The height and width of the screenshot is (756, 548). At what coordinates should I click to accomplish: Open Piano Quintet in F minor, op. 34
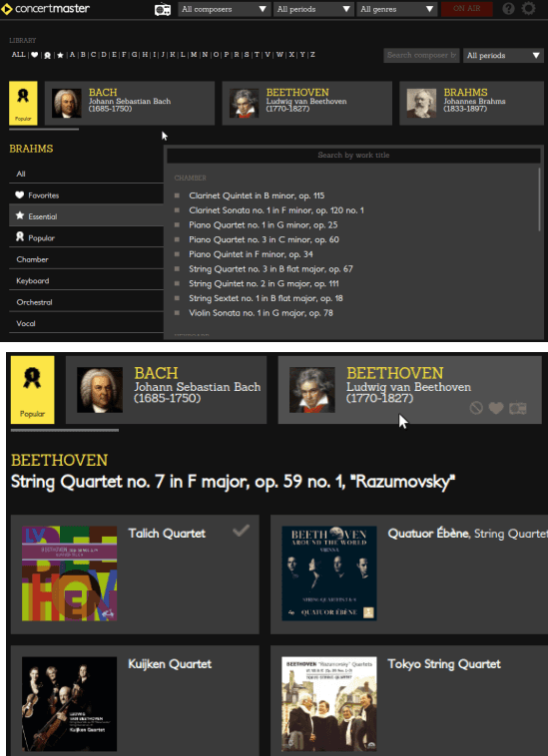tap(251, 254)
